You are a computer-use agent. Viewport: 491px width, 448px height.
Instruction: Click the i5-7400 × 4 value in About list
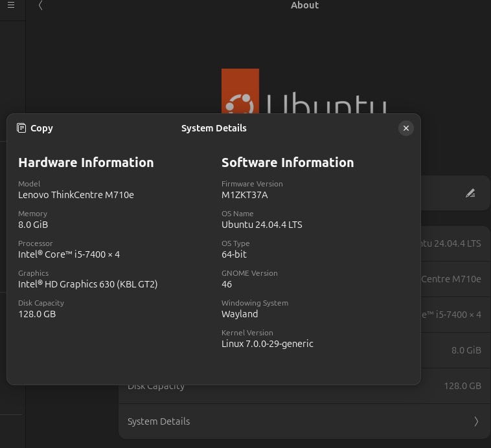click(x=451, y=315)
